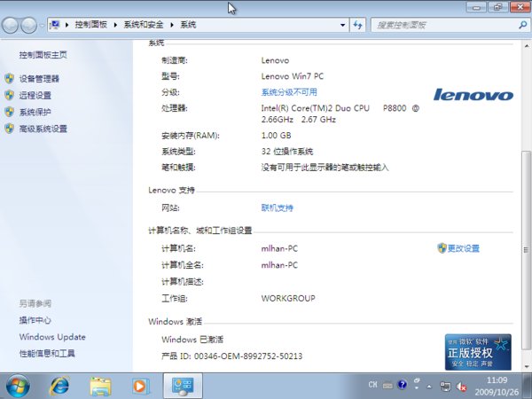The width and height of the screenshot is (532, 399).
Task: Open 性能信息和工具 link
Action: (x=47, y=354)
